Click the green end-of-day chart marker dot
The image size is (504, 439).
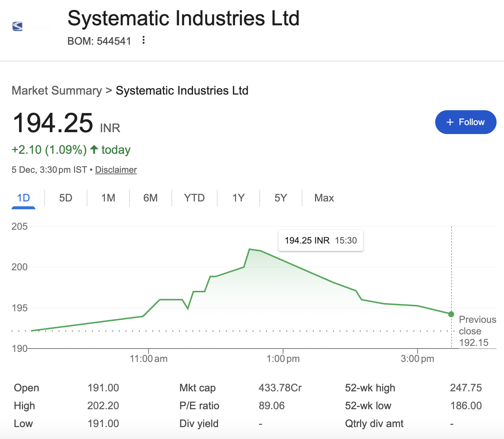click(451, 314)
